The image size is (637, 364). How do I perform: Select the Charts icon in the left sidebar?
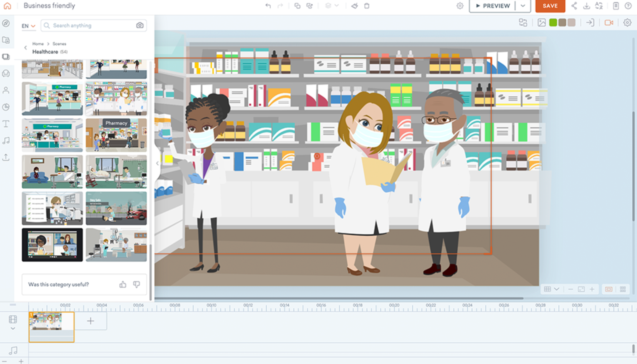pos(6,107)
